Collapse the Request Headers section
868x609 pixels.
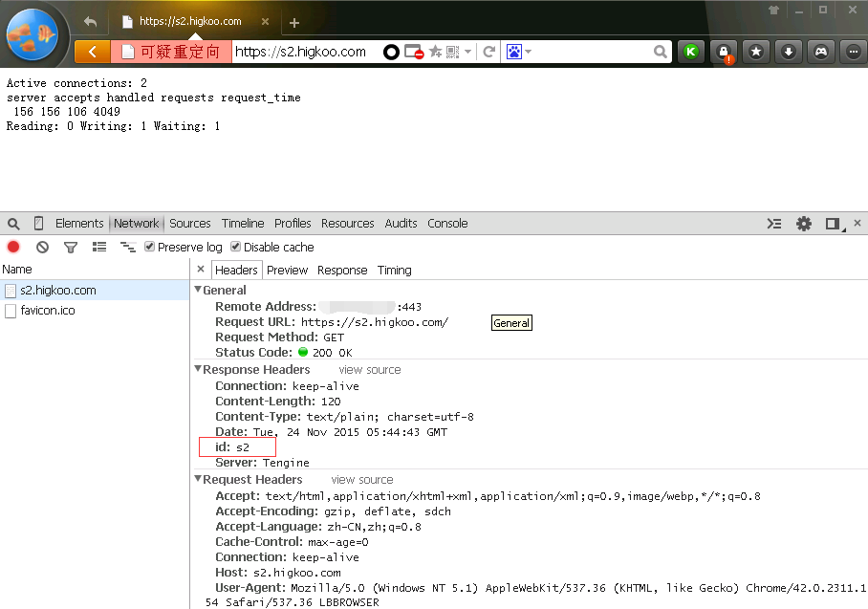[198, 479]
